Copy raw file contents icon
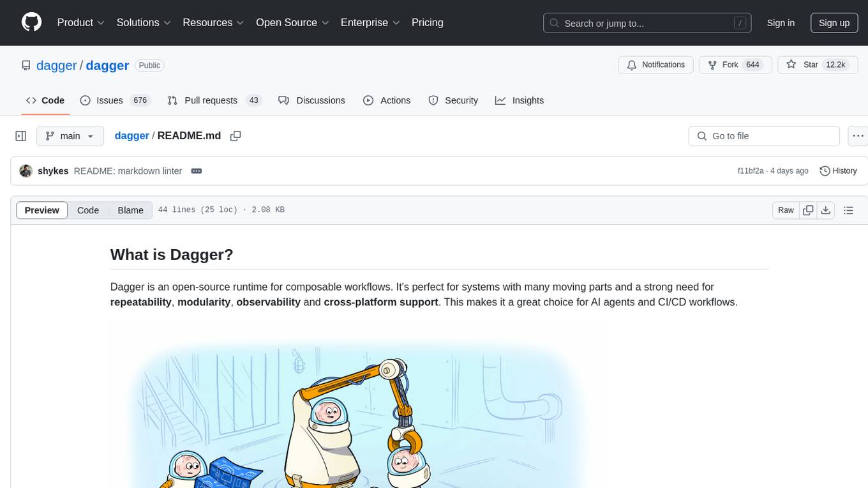The image size is (868, 488). (x=808, y=210)
